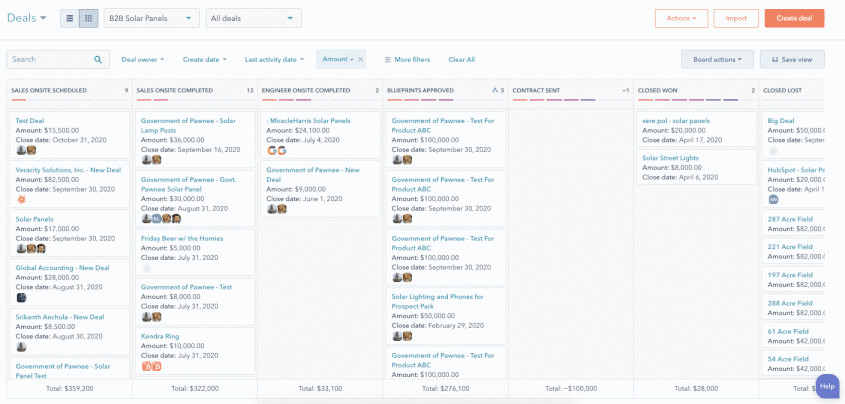Image resolution: width=845 pixels, height=404 pixels.
Task: Click stage progress bar under Blueprints Approved
Action: (446, 100)
